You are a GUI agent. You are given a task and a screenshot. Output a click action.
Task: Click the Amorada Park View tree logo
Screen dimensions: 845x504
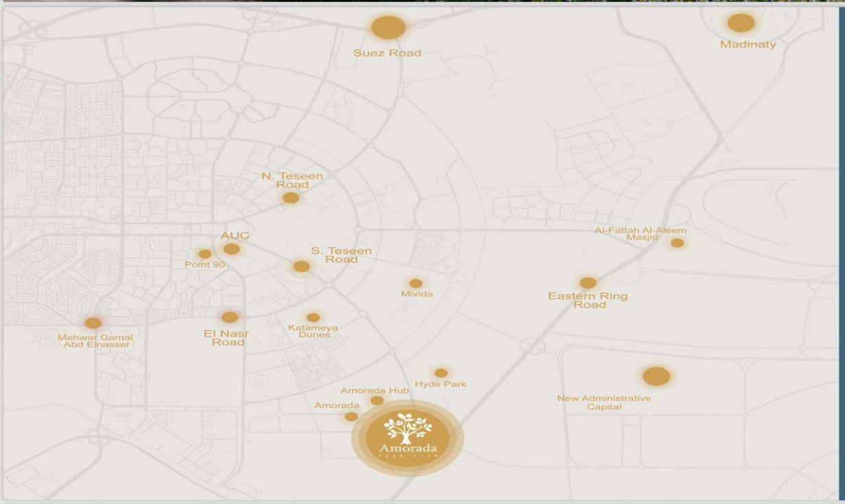pyautogui.click(x=407, y=439)
